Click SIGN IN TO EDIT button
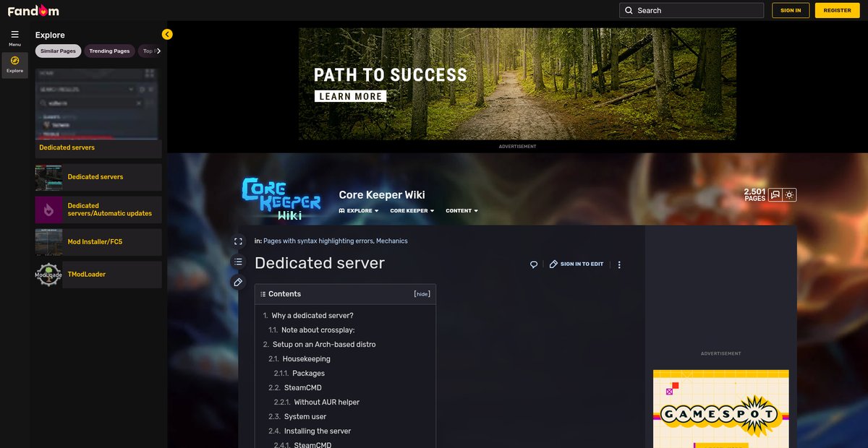Viewport: 868px width, 448px height. [576, 264]
